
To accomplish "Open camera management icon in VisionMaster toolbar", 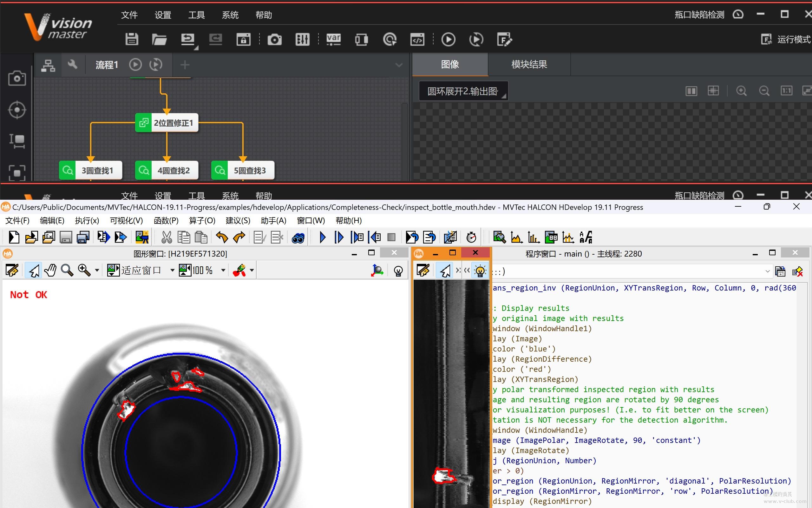I will coord(274,40).
